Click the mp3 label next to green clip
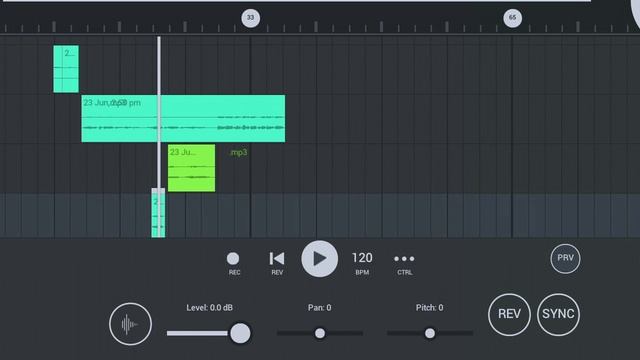 (x=239, y=153)
